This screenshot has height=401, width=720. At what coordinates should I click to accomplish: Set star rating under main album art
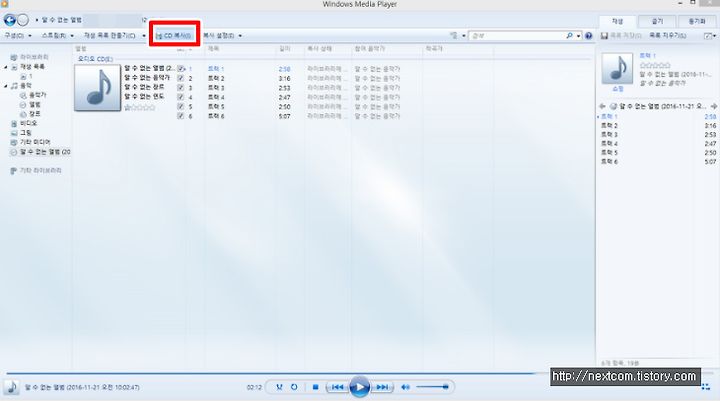[140, 107]
